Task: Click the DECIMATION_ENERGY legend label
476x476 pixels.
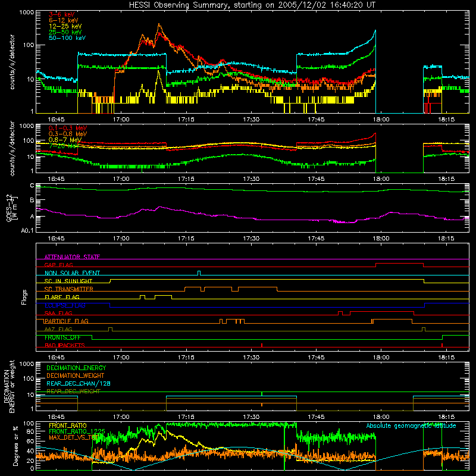Action: pos(77,368)
